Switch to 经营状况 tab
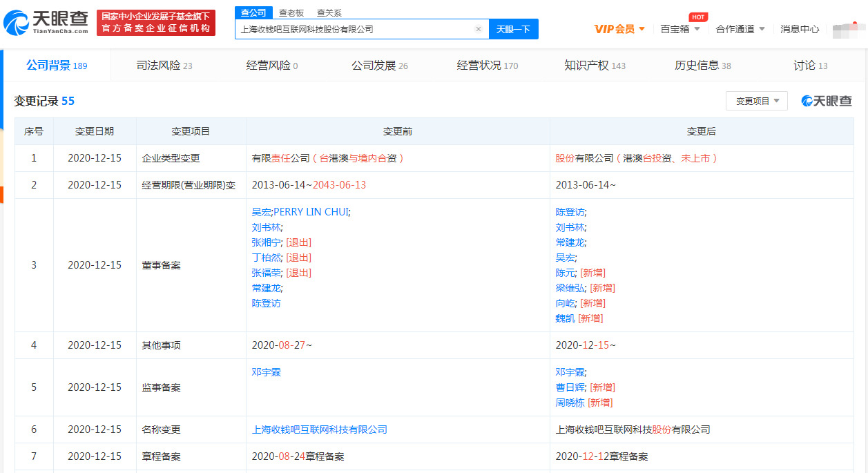Image resolution: width=868 pixels, height=473 pixels. (x=488, y=66)
